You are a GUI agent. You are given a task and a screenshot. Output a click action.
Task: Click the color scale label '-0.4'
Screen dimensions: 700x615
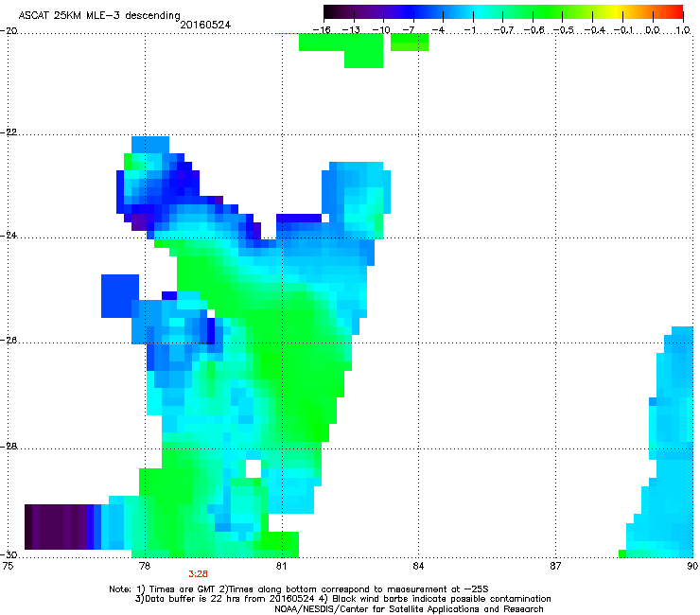[x=595, y=30]
